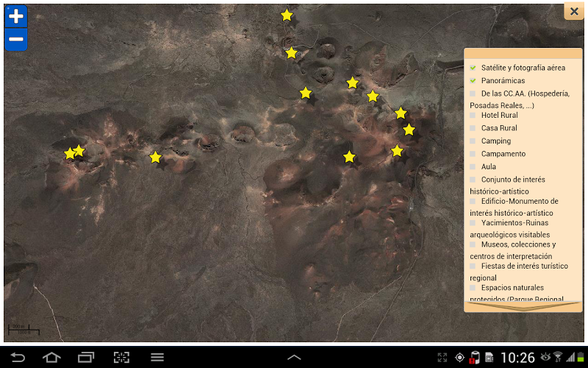This screenshot has height=368, width=588.
Task: Toggle the Camping layer checkbox
Action: point(473,141)
